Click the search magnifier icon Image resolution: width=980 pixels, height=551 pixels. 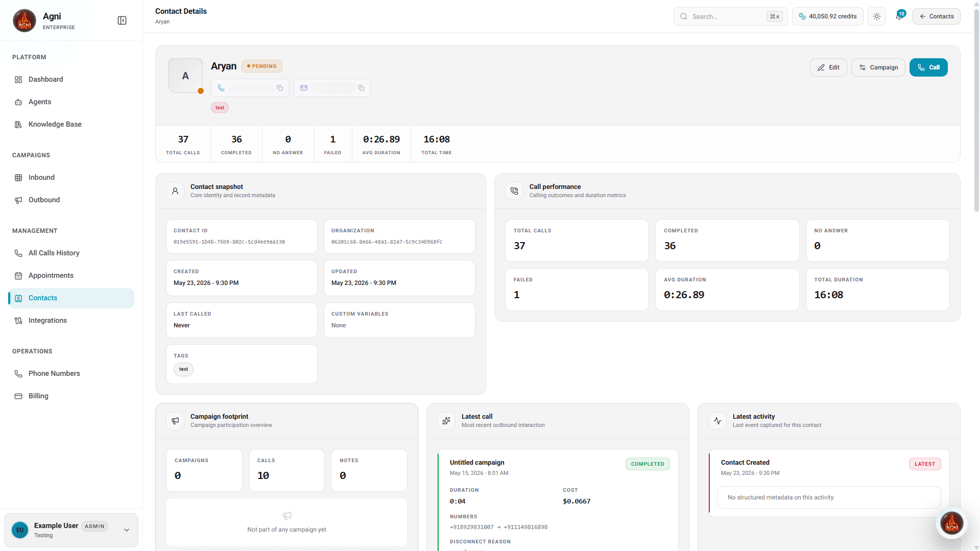tap(684, 16)
